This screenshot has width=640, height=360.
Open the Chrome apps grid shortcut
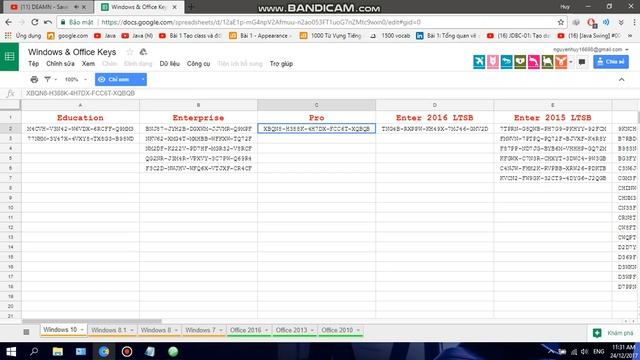click(8, 36)
